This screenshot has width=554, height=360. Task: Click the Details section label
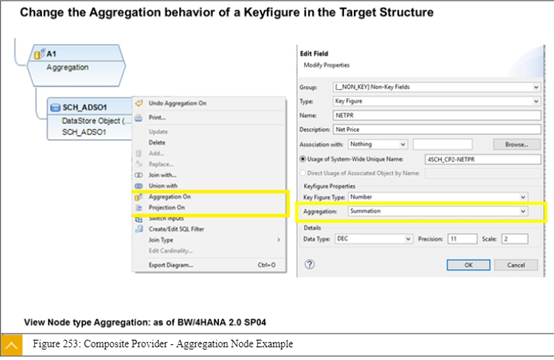(x=312, y=228)
